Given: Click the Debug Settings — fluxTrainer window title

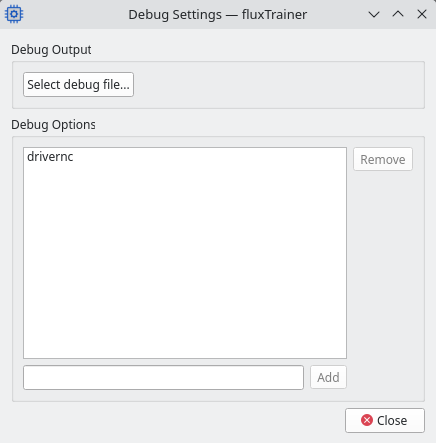Looking at the screenshot, I should coord(218,15).
